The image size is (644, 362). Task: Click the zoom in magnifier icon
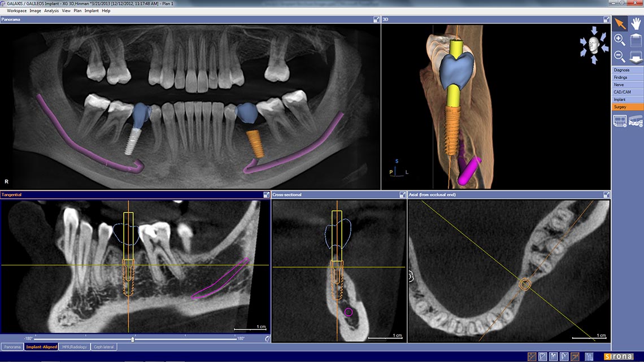[620, 40]
